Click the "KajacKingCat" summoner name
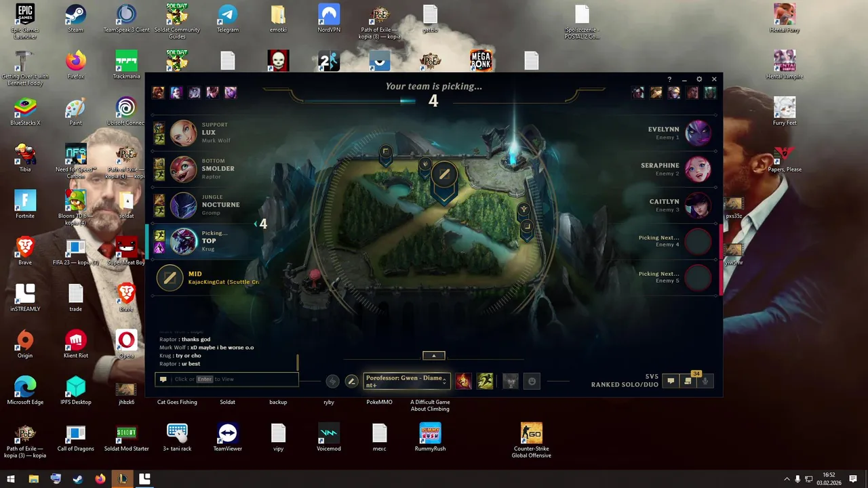This screenshot has width=868, height=488. 205,282
